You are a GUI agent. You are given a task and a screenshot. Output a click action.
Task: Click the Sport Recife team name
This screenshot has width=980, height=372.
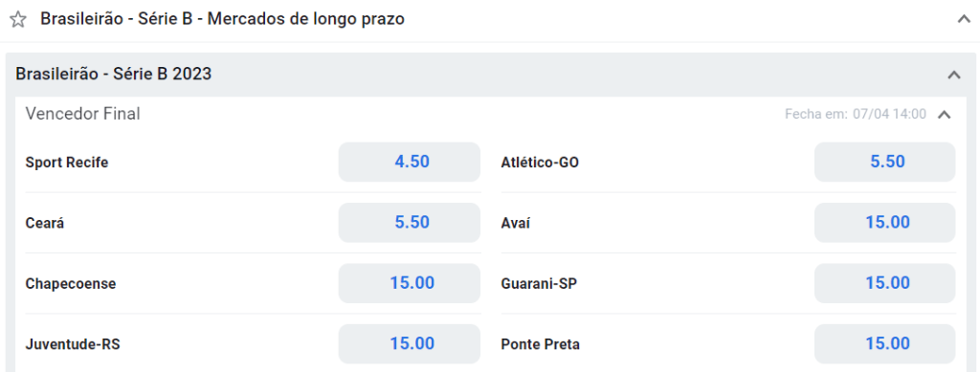click(67, 163)
